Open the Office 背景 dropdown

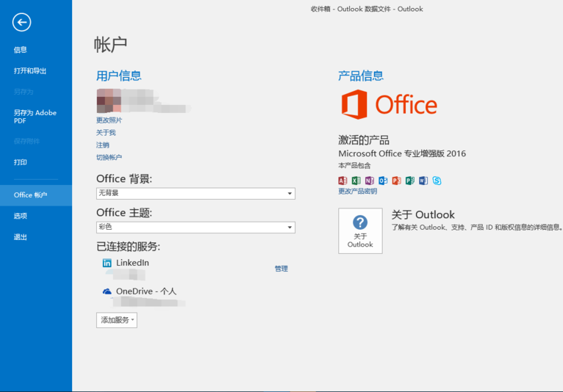point(196,193)
